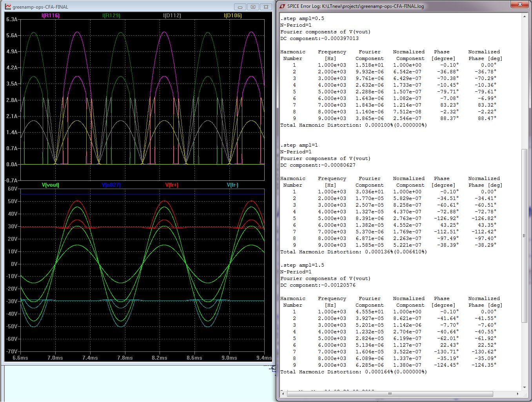The image size is (532, 402).
Task: Click the -70V label on voltage axis
Action: pos(12,351)
